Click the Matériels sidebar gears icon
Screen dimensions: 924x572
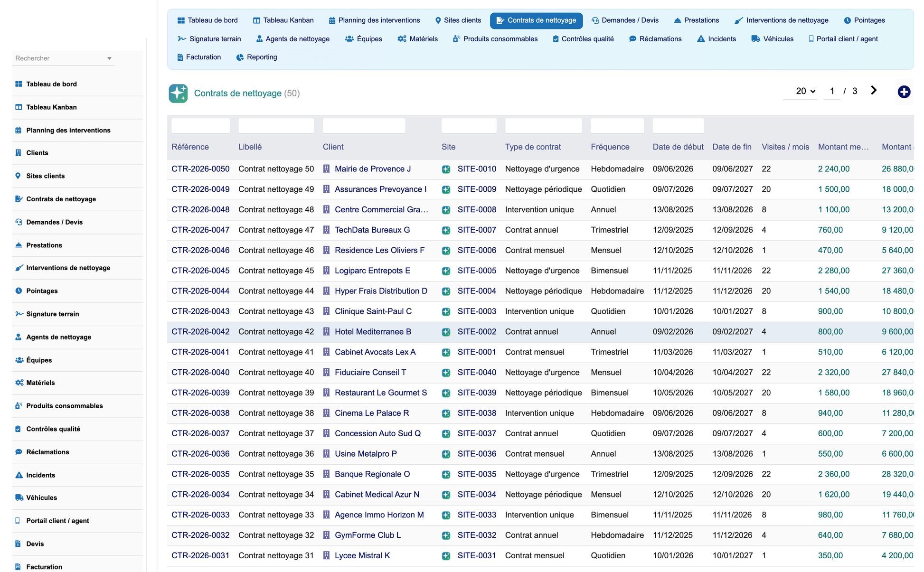pyautogui.click(x=19, y=383)
